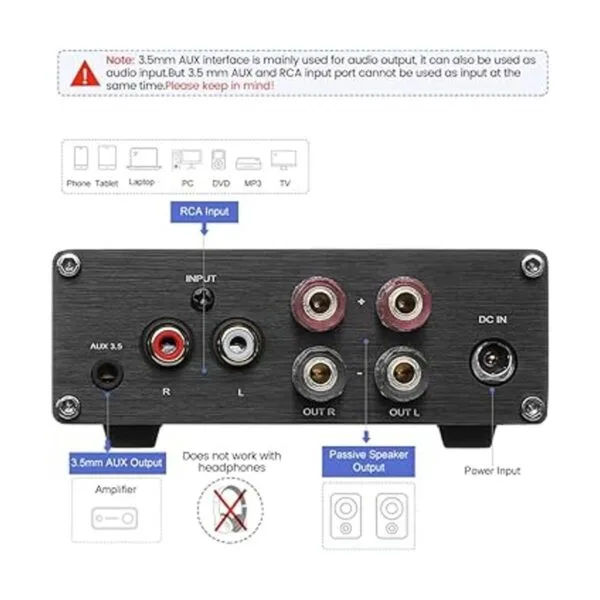The image size is (600, 600).
Task: Click the RCA Input blue label
Action: point(204,212)
